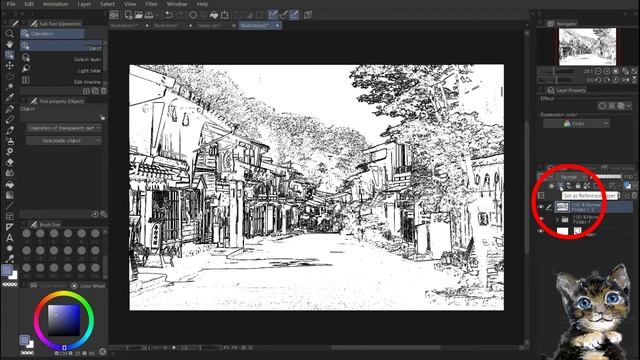This screenshot has height=360, width=640.
Task: Click the Fill icon in command bar
Action: tap(214, 15)
